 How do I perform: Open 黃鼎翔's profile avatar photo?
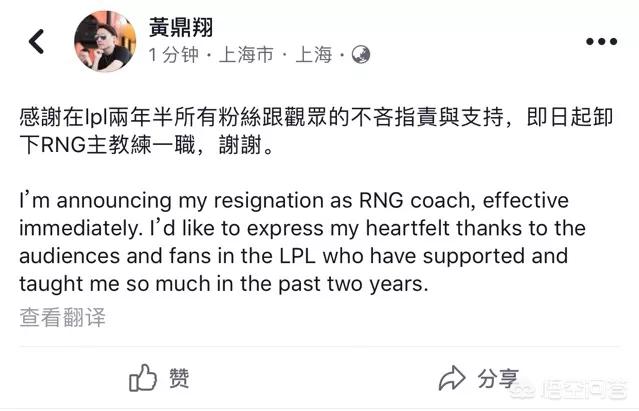pos(104,40)
